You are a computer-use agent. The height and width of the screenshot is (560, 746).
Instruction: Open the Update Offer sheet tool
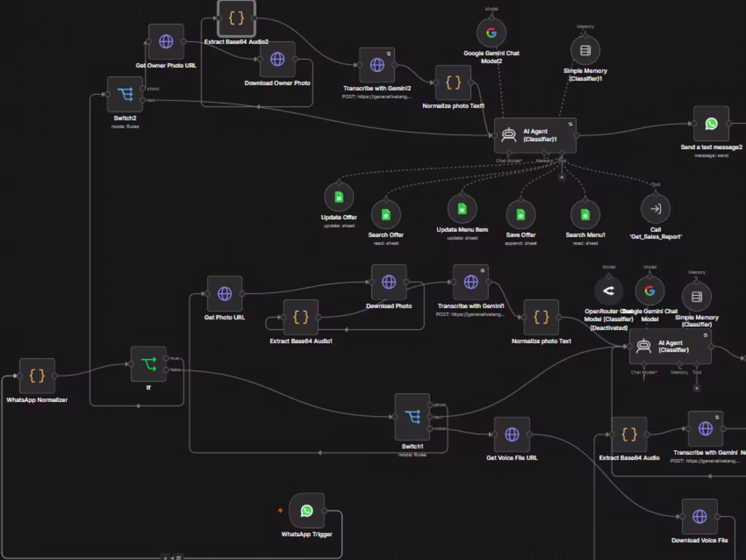tap(338, 197)
